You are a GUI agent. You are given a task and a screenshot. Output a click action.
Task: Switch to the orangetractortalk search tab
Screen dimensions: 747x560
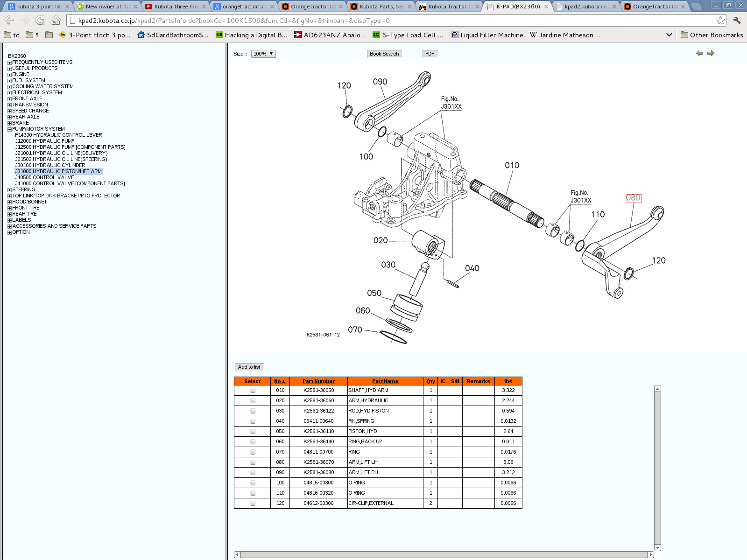coord(244,7)
